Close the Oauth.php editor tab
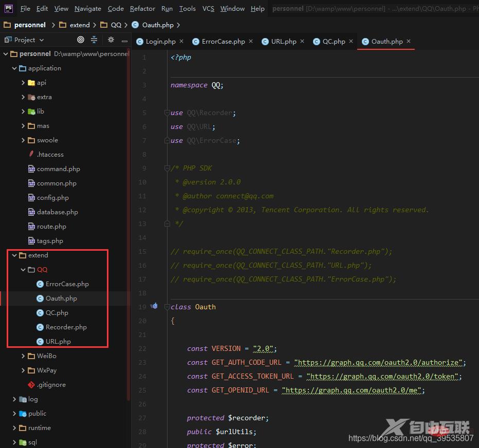 (x=409, y=41)
